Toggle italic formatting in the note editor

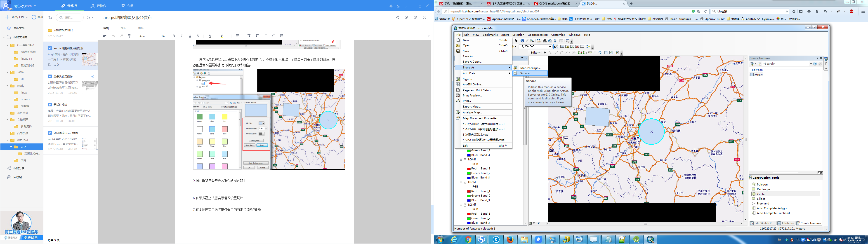182,36
